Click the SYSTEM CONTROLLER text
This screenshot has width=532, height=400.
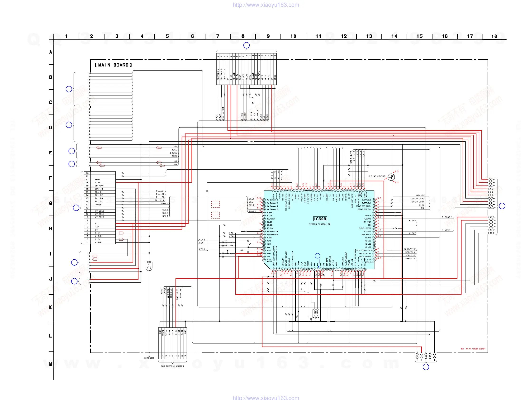[x=320, y=224]
